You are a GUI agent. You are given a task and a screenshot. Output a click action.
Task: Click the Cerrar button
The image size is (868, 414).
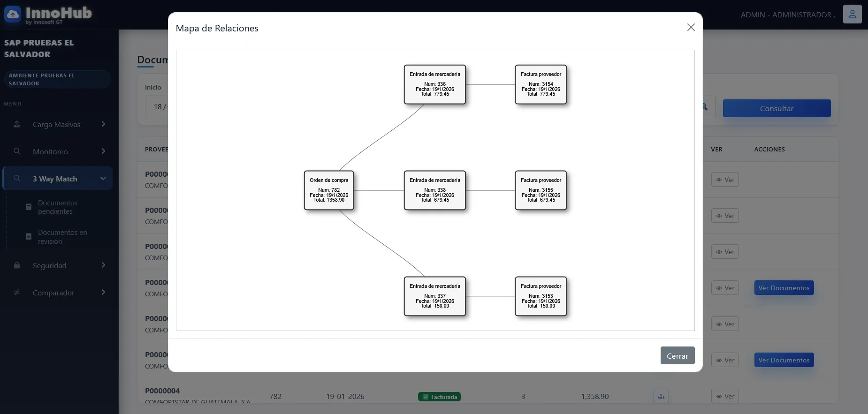678,356
